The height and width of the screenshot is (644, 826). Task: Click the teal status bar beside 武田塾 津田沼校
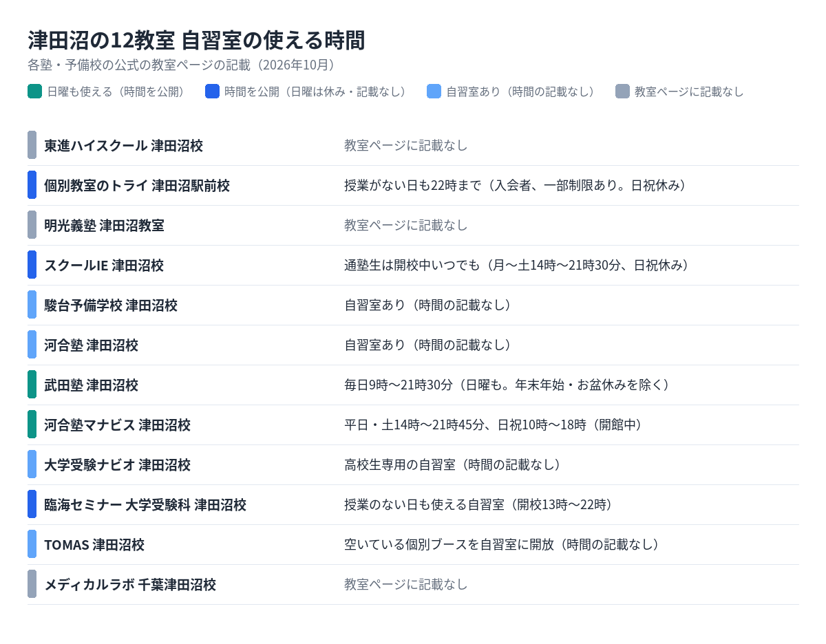[32, 385]
